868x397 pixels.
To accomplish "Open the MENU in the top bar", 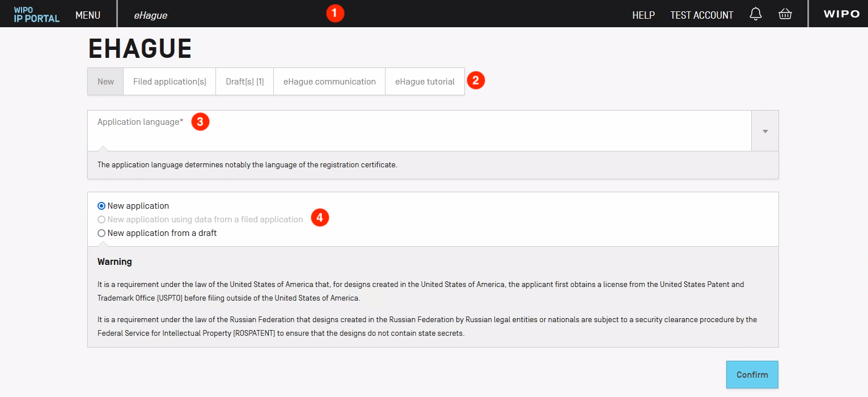I will (88, 15).
